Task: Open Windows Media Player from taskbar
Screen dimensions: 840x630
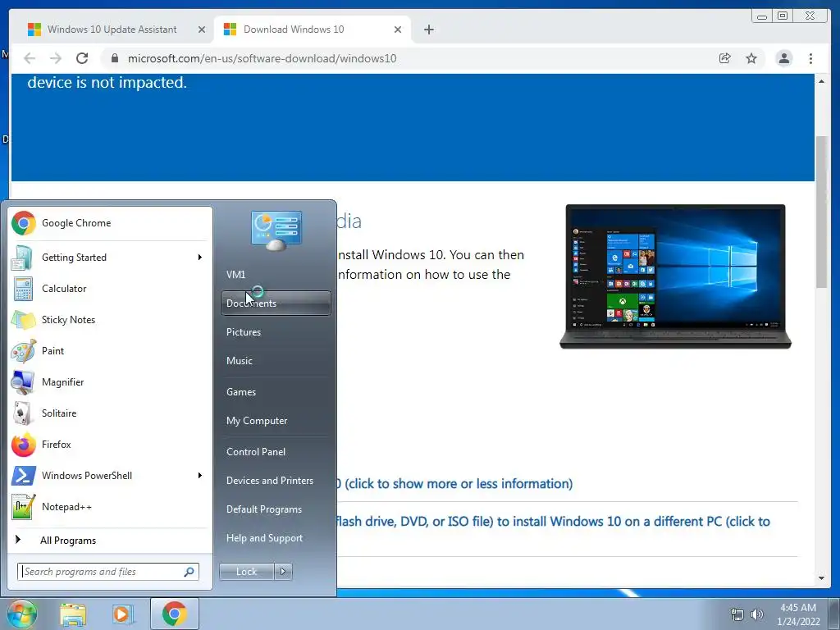Action: [x=122, y=614]
